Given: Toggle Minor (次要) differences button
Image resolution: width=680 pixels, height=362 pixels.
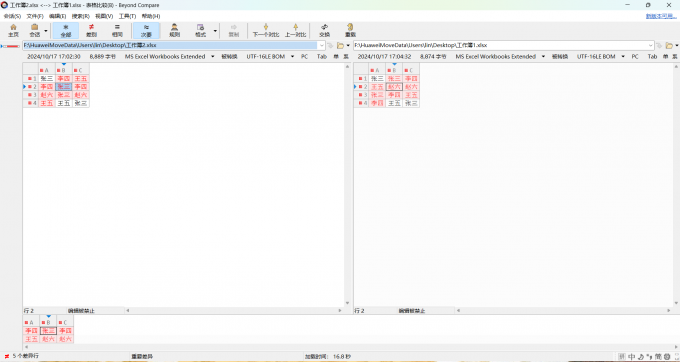Looking at the screenshot, I should tap(147, 30).
